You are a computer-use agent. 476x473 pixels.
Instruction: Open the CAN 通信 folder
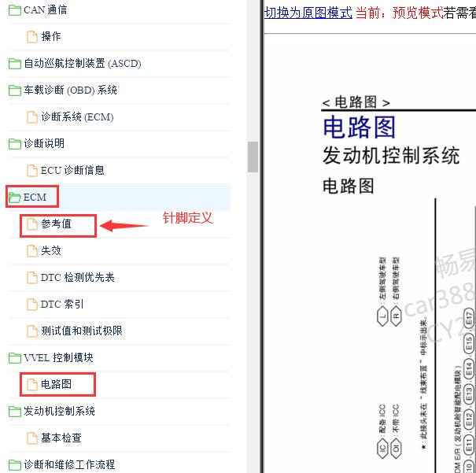click(x=45, y=10)
